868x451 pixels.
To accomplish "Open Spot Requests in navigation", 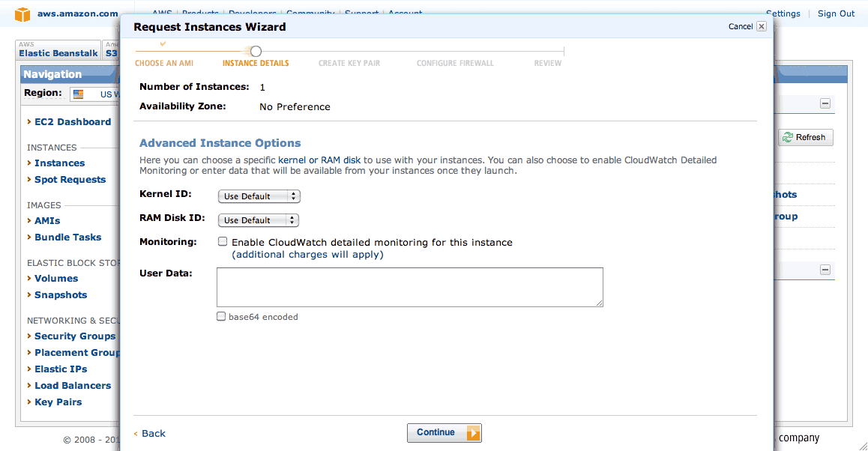I will [70, 179].
